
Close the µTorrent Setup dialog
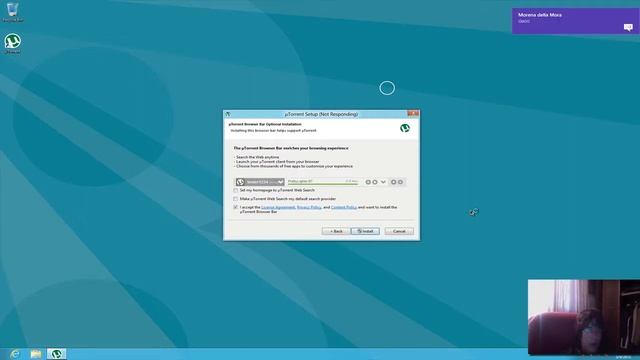click(x=413, y=113)
